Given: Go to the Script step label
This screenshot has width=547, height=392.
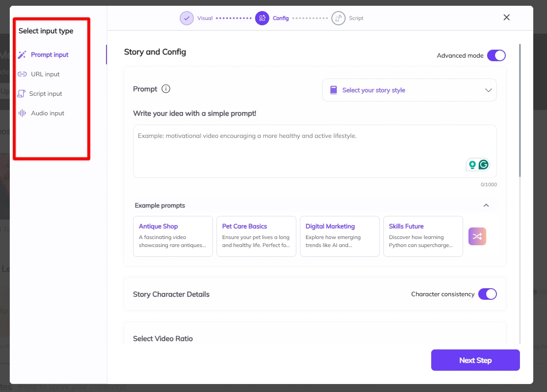Looking at the screenshot, I should tap(356, 18).
